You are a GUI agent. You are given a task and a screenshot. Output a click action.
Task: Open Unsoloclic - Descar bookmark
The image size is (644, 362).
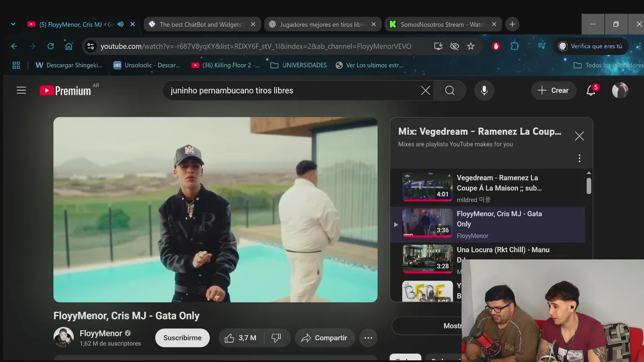point(146,65)
